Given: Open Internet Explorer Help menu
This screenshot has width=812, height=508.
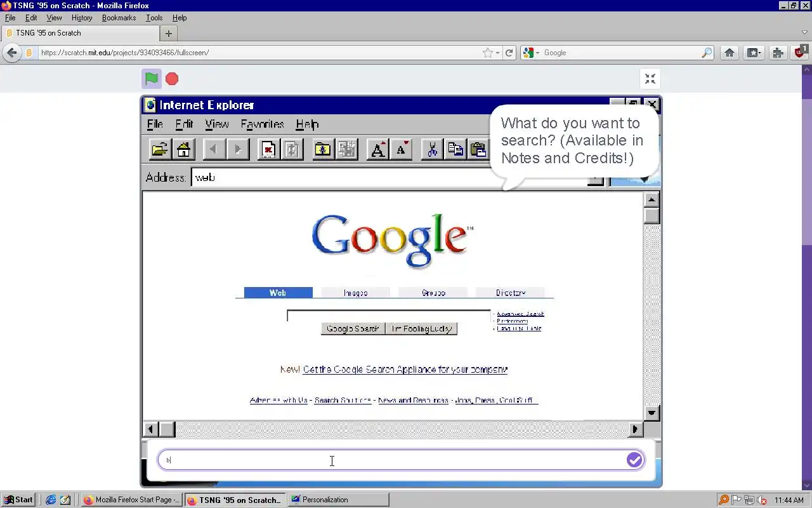Looking at the screenshot, I should (307, 124).
